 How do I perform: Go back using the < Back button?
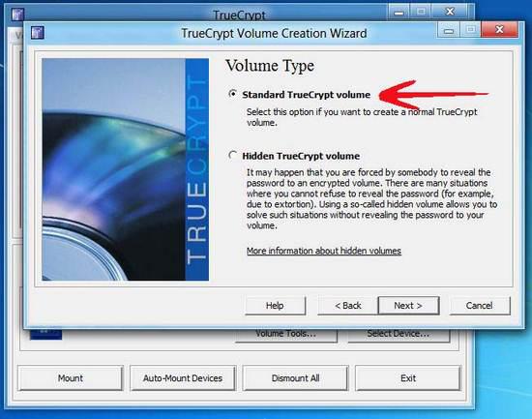pyautogui.click(x=348, y=306)
